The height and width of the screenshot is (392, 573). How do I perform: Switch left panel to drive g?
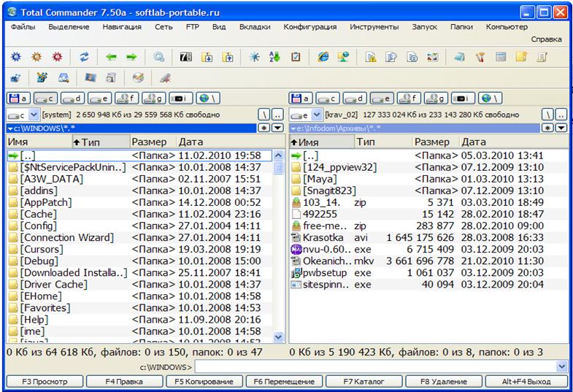pos(154,99)
